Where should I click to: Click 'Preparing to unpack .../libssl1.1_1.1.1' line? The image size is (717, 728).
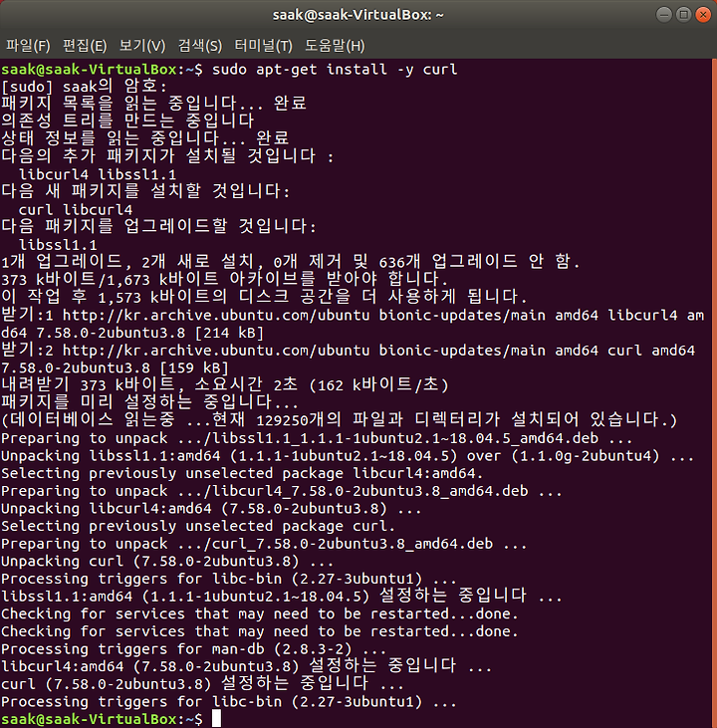click(317, 438)
